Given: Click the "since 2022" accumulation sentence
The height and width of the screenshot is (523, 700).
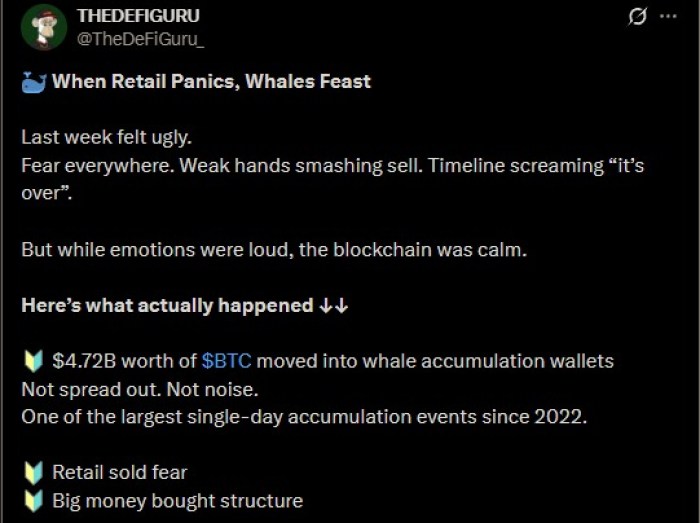Looking at the screenshot, I should click(303, 416).
